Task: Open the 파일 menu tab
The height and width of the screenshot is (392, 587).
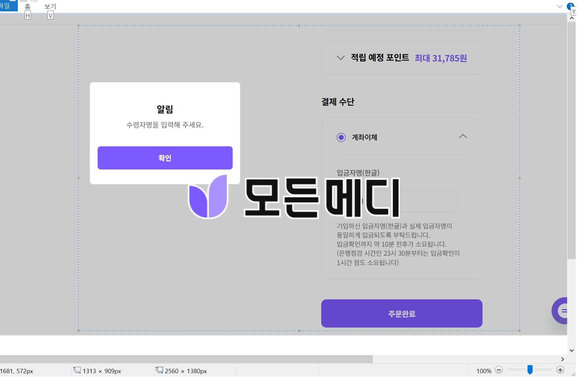Action: tap(8, 6)
